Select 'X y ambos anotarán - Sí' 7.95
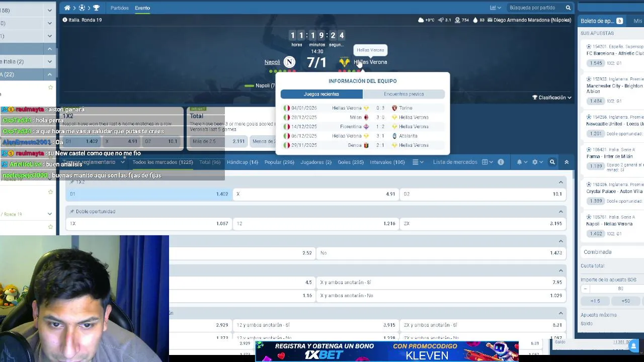 coord(441,283)
